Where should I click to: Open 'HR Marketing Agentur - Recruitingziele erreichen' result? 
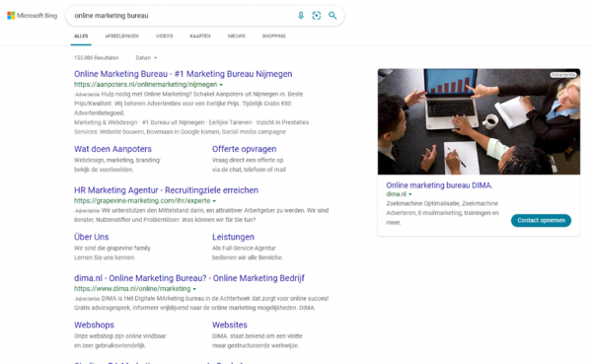tap(166, 190)
